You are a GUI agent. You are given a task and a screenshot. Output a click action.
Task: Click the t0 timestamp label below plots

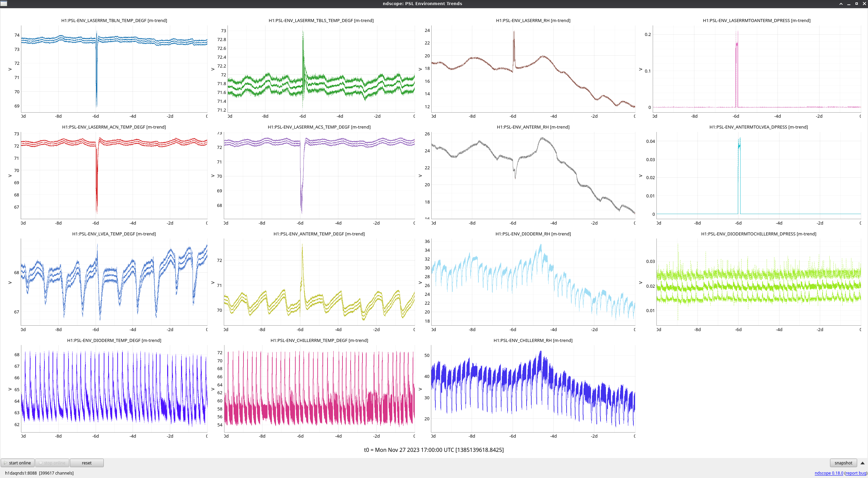434,450
